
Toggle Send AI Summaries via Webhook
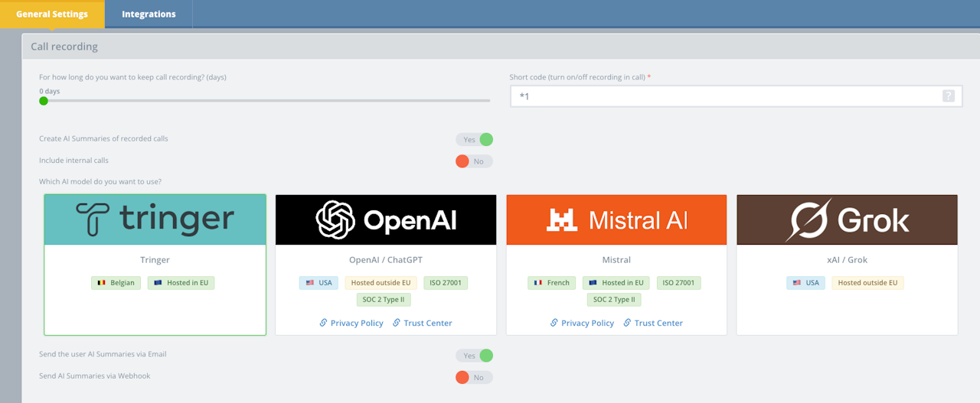point(475,377)
